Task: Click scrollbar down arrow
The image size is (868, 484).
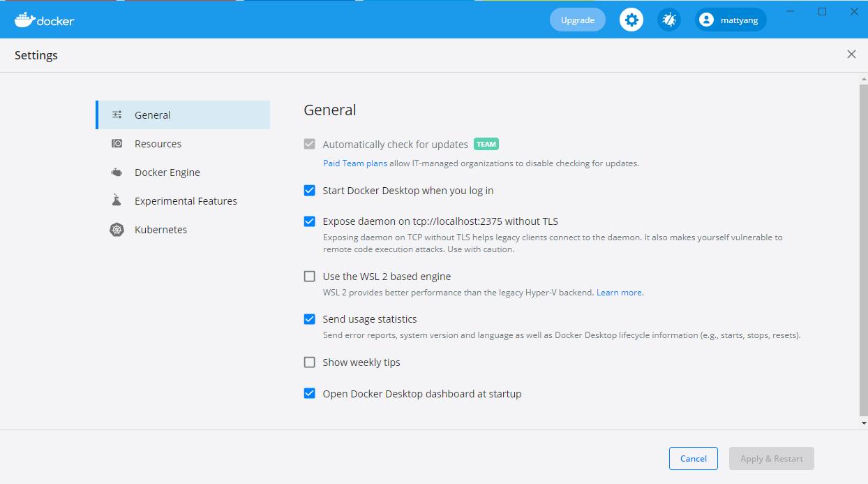Action: click(x=864, y=423)
